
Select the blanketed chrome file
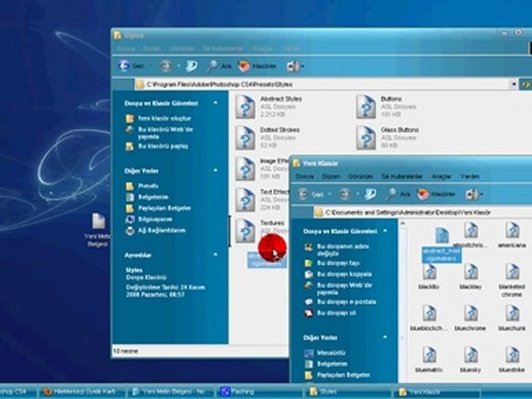point(512,280)
